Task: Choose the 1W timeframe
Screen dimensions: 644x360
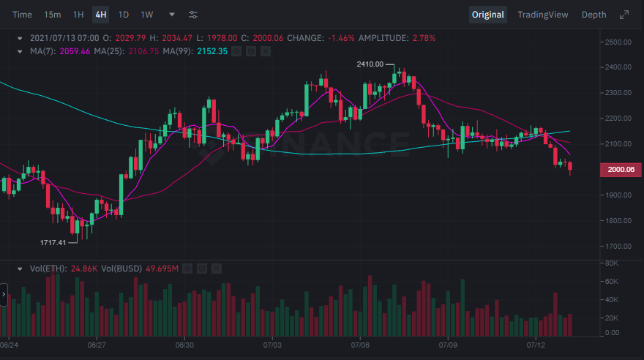Action: tap(147, 15)
